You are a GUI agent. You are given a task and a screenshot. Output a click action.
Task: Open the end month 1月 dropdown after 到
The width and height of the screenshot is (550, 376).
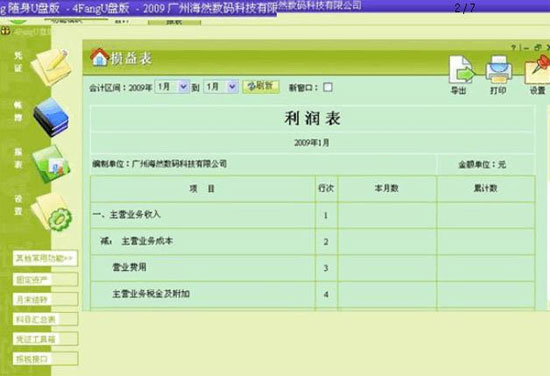221,86
